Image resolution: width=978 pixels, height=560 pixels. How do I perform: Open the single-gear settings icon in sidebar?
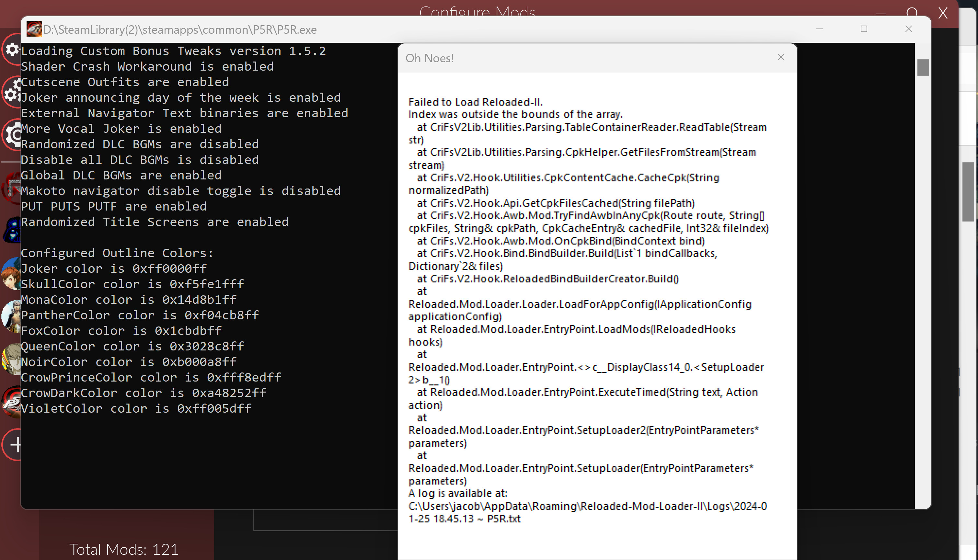coord(12,49)
